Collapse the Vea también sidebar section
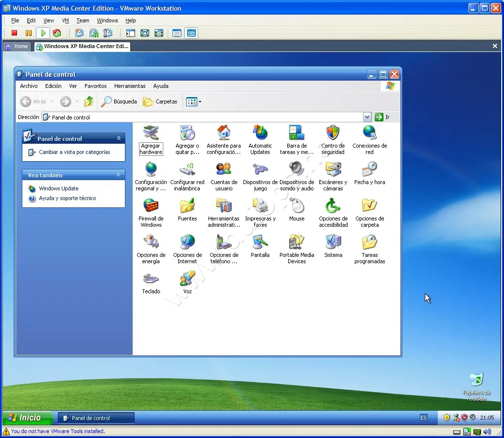 118,175
